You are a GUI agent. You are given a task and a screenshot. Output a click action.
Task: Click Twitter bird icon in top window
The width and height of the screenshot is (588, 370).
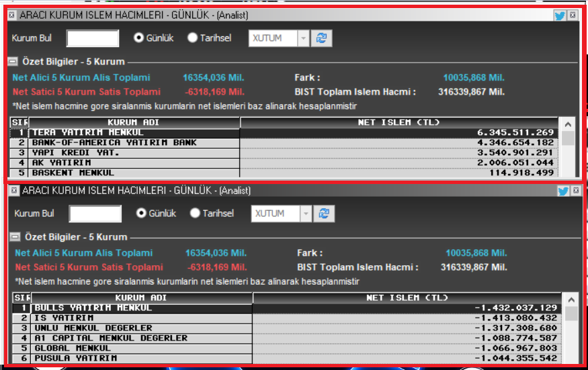[x=560, y=15]
